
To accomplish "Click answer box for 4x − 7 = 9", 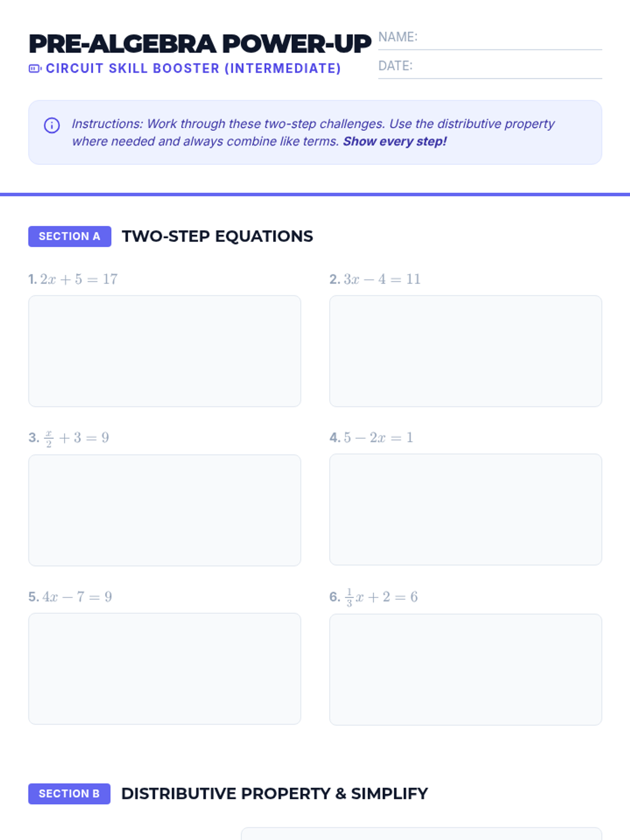I will coord(164,668).
